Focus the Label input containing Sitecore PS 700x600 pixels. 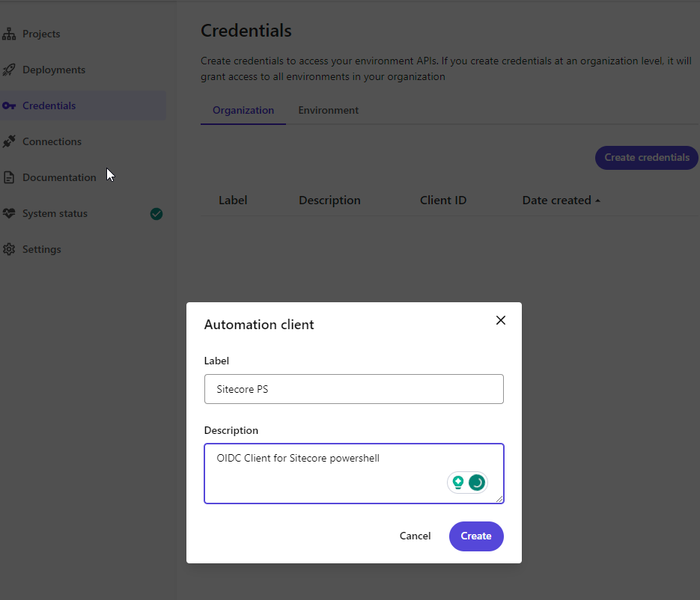coord(353,389)
